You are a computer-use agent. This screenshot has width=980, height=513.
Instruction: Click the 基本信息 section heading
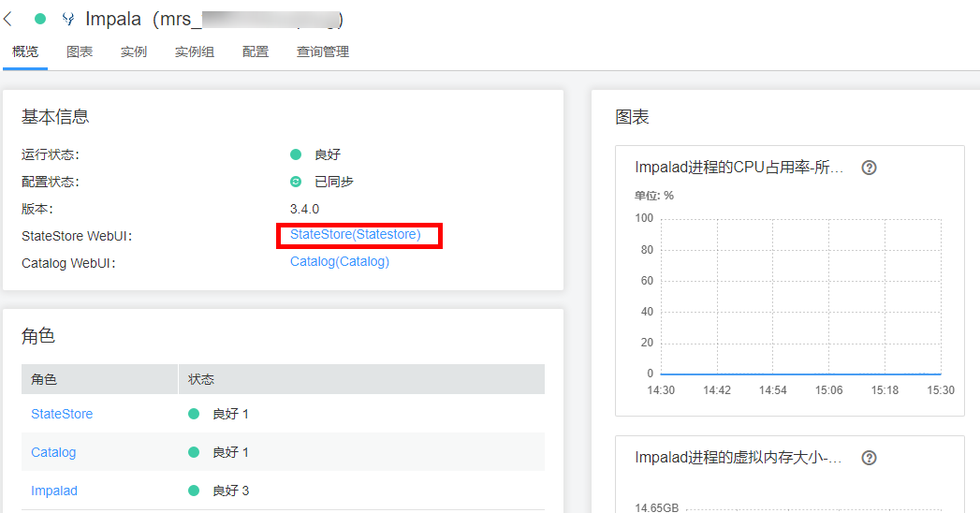click(x=55, y=117)
